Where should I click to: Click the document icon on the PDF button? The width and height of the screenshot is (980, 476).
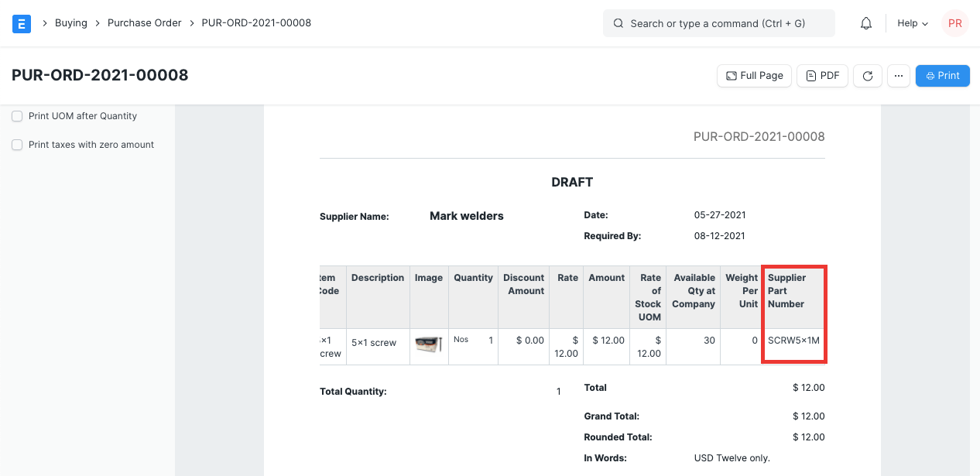click(x=809, y=75)
